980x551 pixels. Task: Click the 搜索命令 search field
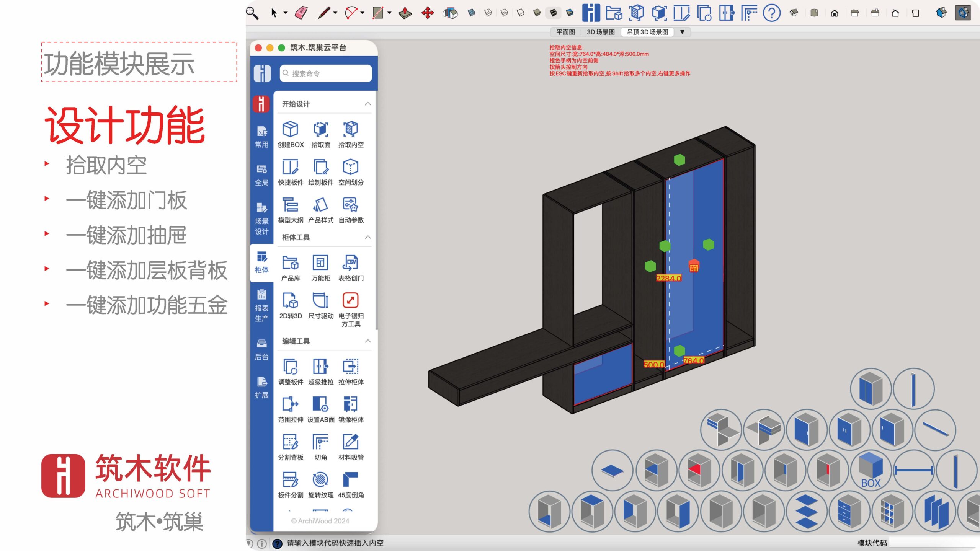(325, 73)
